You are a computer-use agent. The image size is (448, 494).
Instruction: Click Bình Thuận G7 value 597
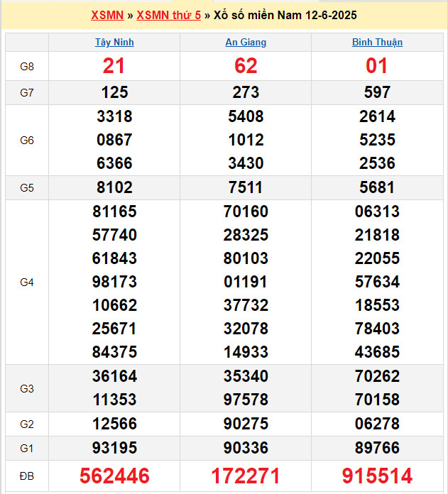pyautogui.click(x=377, y=92)
